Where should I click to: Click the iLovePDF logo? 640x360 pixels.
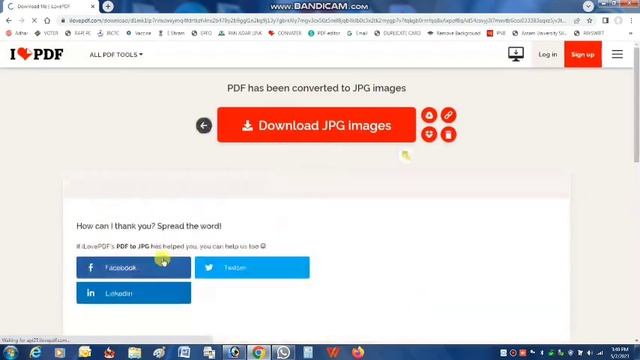(37, 54)
